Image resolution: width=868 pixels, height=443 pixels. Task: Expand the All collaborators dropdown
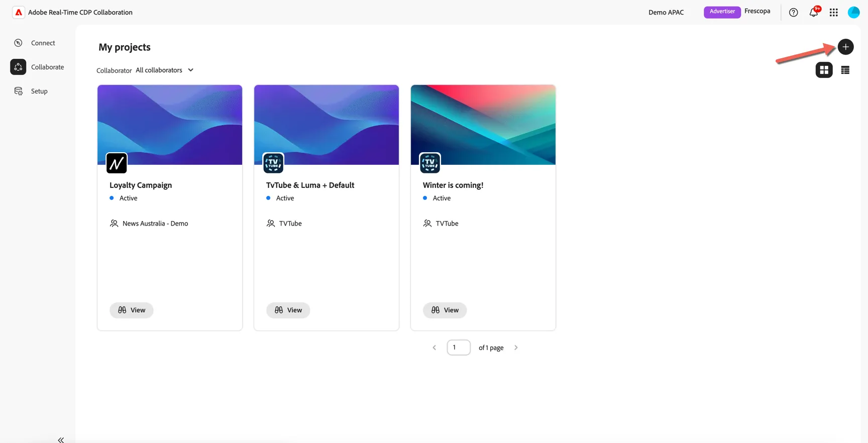(x=165, y=70)
